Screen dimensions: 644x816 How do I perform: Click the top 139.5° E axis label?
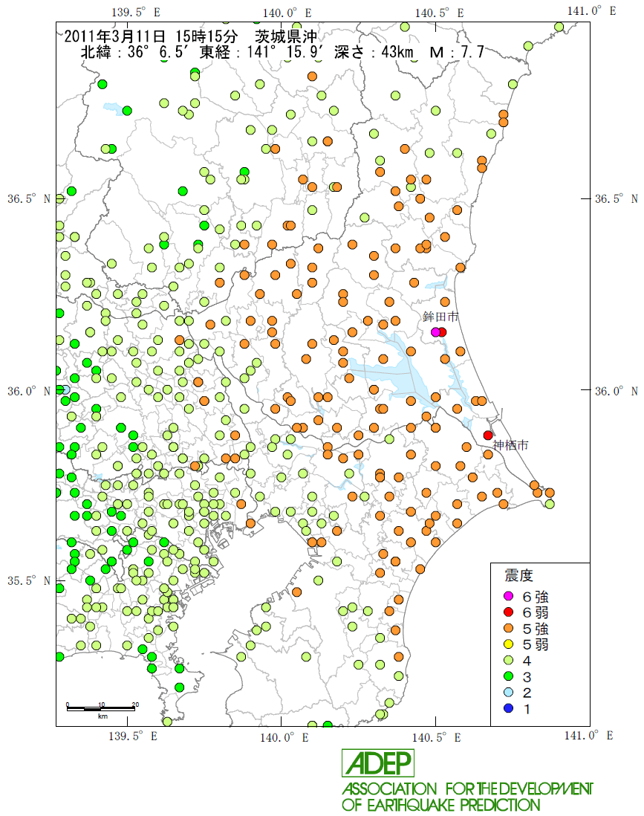[x=136, y=12]
